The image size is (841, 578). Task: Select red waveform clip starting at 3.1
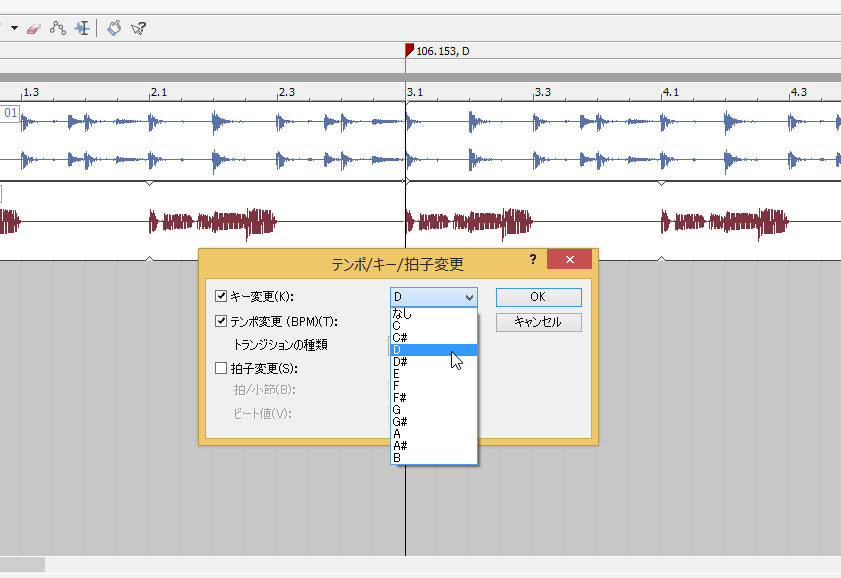point(469,221)
